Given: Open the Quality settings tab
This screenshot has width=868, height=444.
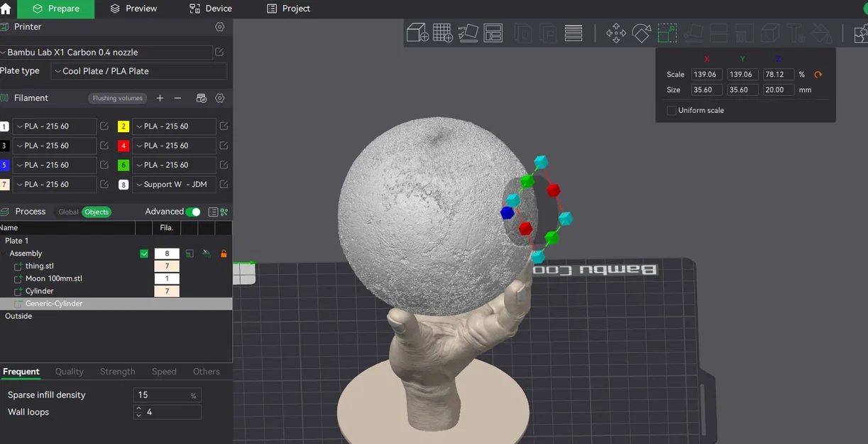Looking at the screenshot, I should pos(70,372).
